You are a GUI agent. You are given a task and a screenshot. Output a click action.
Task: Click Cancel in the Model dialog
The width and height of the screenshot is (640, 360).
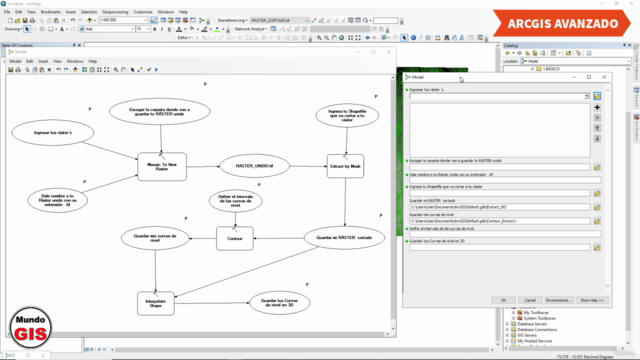pyautogui.click(x=530, y=300)
